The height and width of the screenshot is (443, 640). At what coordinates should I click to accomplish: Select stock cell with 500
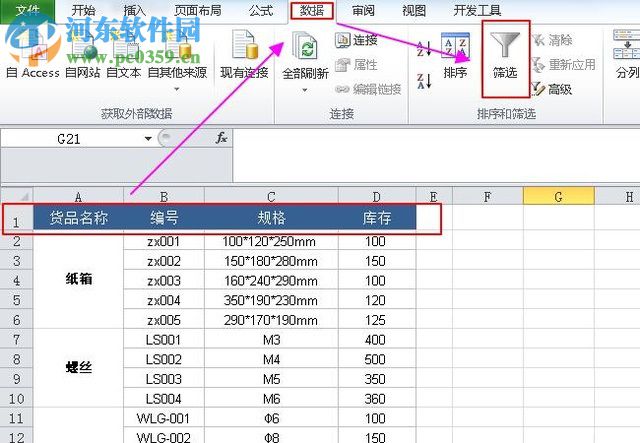click(x=377, y=359)
